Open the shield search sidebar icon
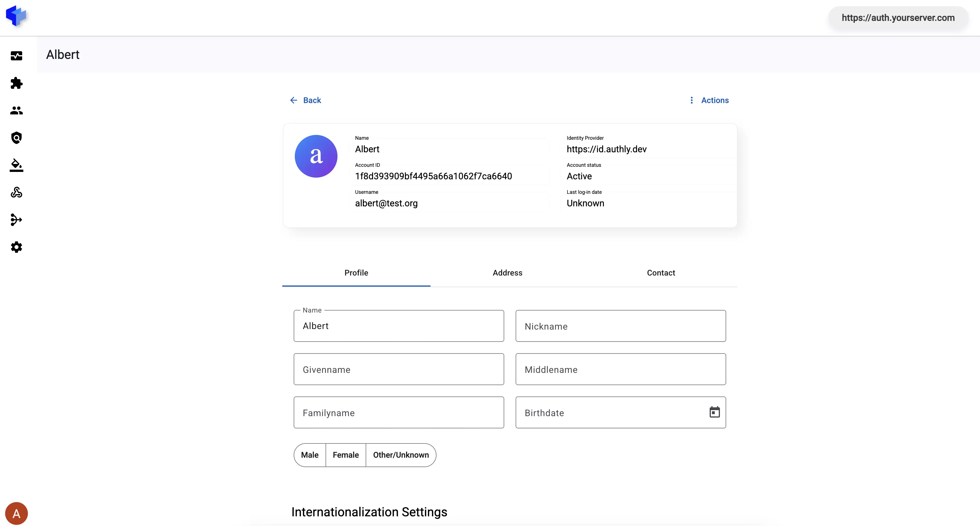 pos(16,138)
